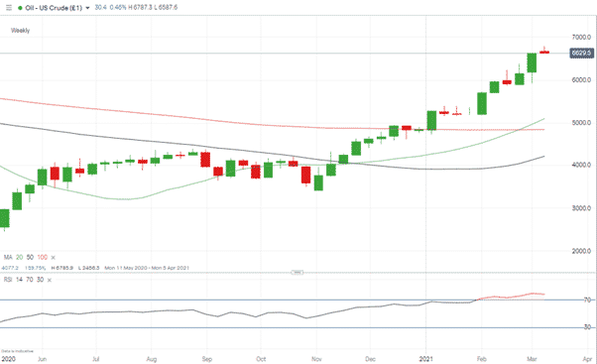Remove the MA indicator with its X

53,258
